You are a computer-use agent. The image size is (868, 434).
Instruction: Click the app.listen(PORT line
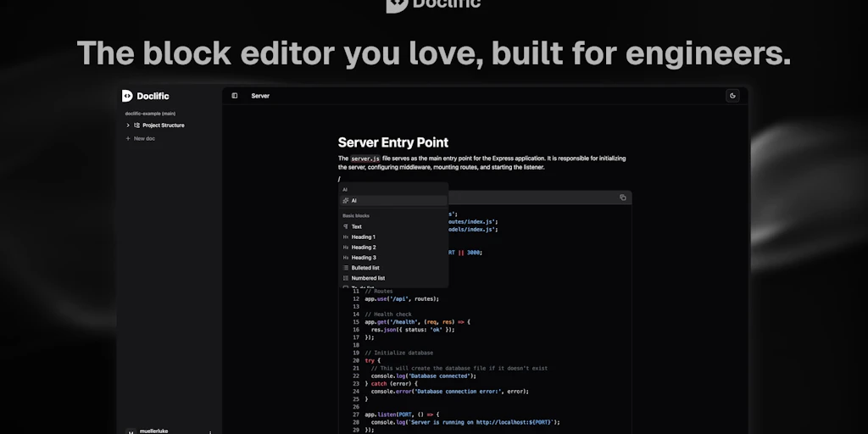[x=402, y=414]
